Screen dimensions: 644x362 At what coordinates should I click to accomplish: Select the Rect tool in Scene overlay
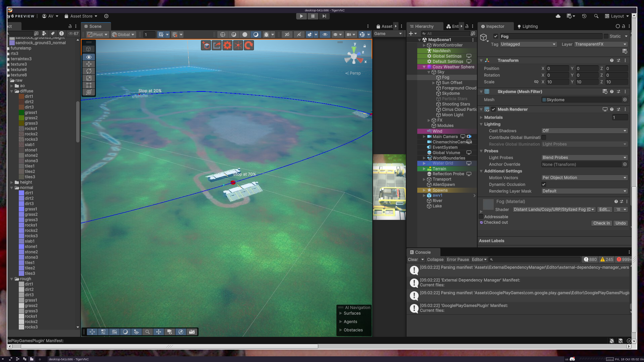(x=89, y=85)
